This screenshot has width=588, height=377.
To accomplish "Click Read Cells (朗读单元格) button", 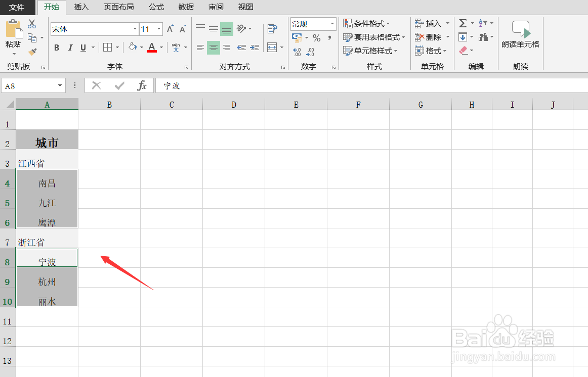I will tap(521, 34).
